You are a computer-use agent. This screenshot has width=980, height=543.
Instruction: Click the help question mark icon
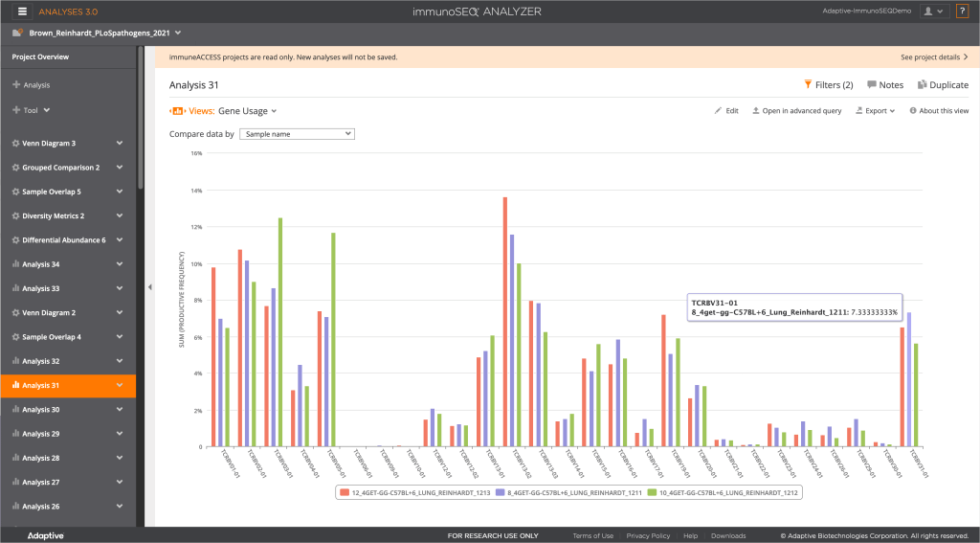coord(962,11)
